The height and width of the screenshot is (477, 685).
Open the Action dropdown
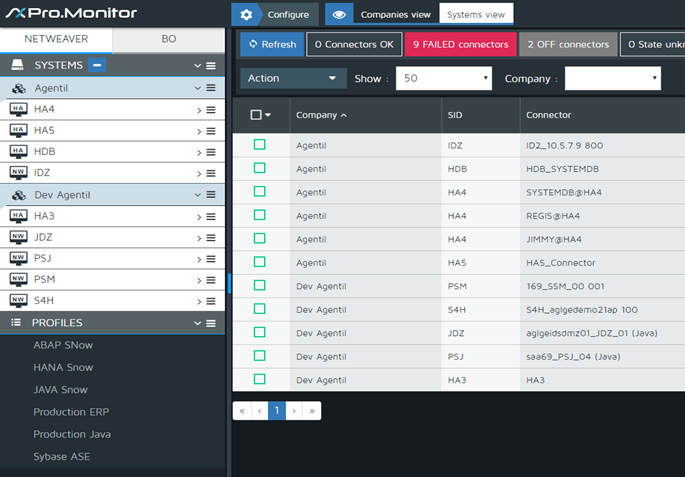[292, 78]
